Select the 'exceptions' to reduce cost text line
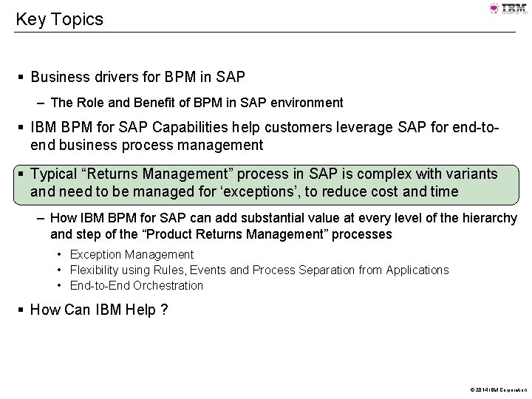Screen dimensions: 532x399 point(245,191)
